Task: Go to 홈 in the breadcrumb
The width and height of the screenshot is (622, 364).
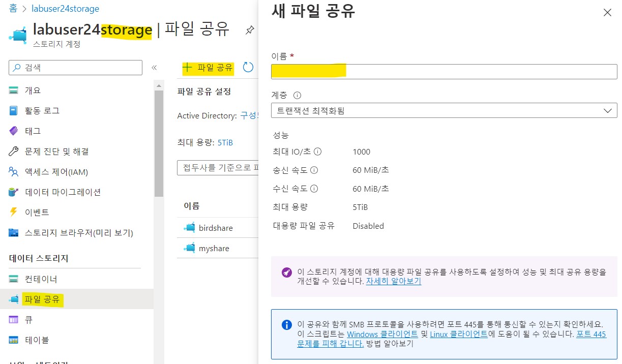Action: tap(14, 9)
